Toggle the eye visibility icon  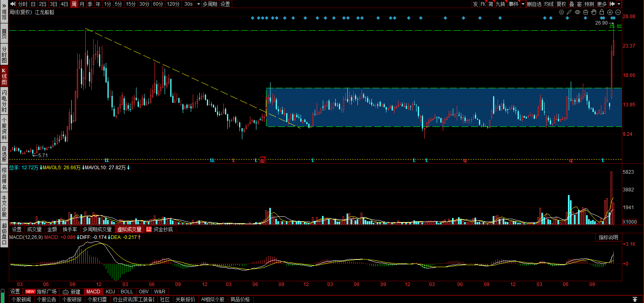[x=578, y=12]
